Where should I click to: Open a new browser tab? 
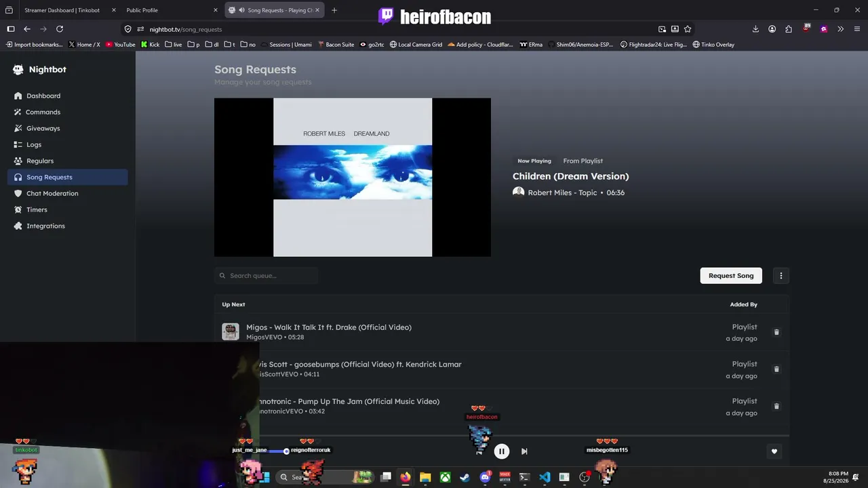click(334, 10)
